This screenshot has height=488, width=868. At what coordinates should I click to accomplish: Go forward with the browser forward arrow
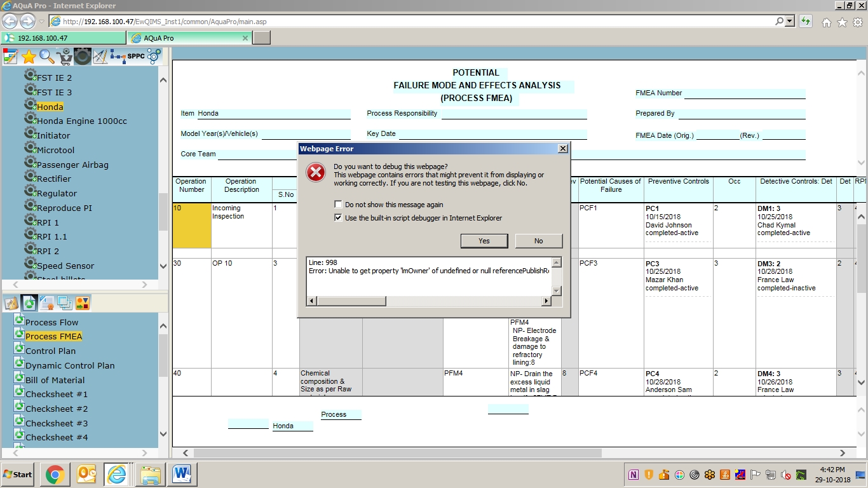pos(27,21)
